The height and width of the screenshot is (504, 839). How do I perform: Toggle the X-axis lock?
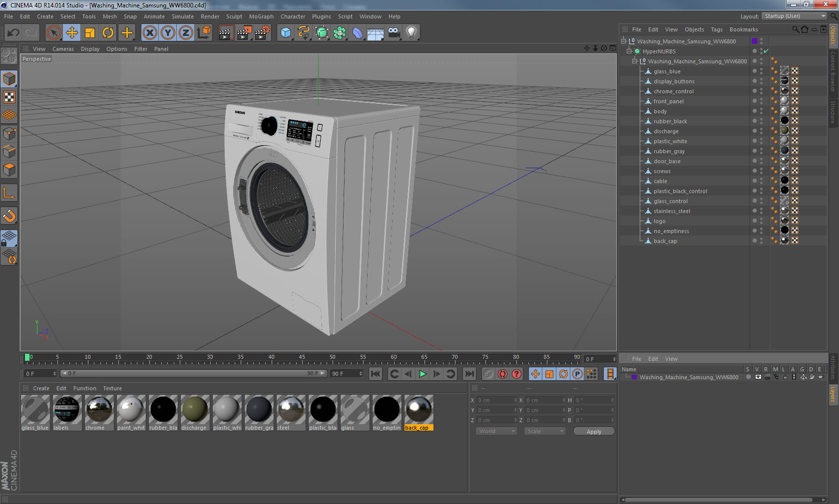(x=149, y=33)
